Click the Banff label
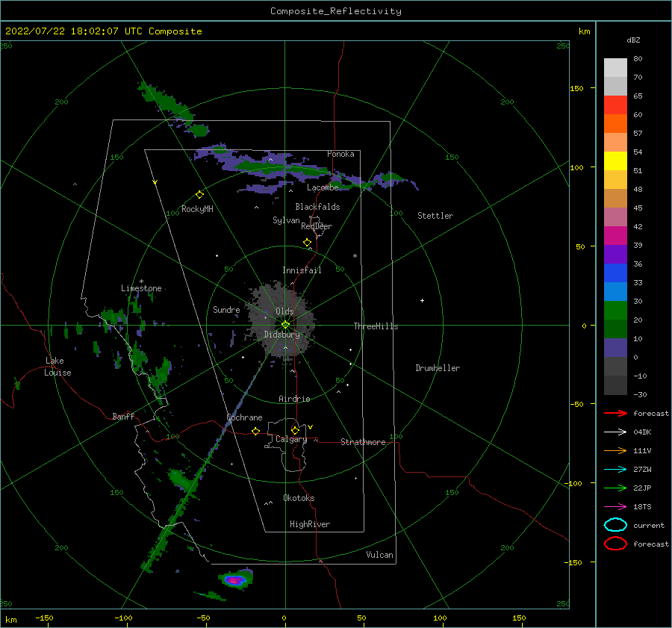This screenshot has height=628, width=672. 123,416
